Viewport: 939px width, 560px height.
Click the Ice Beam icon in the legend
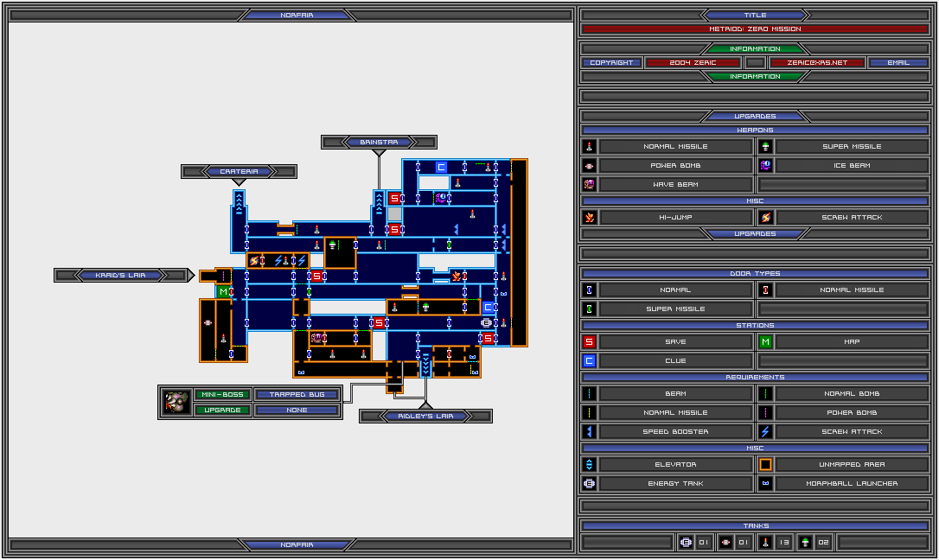(x=765, y=166)
